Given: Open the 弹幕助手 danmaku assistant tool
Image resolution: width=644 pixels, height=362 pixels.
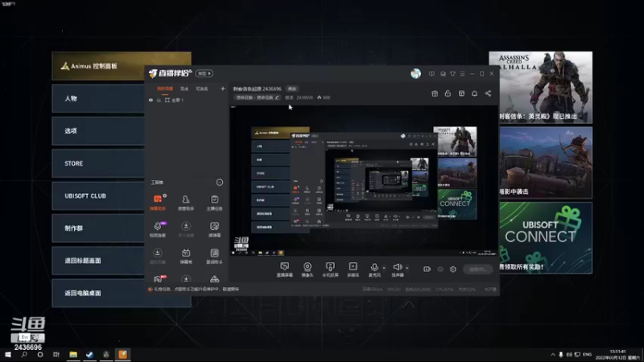Looking at the screenshot, I should tap(157, 203).
